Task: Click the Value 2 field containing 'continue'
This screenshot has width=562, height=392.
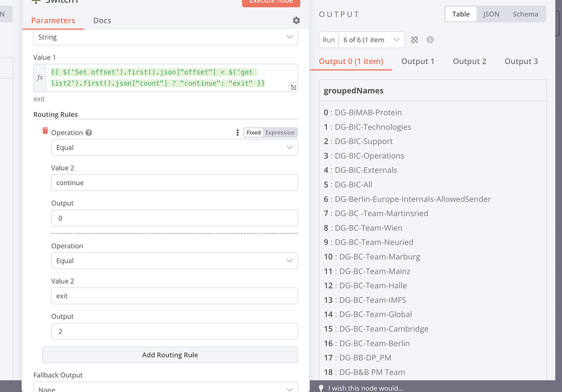Action: [x=174, y=183]
